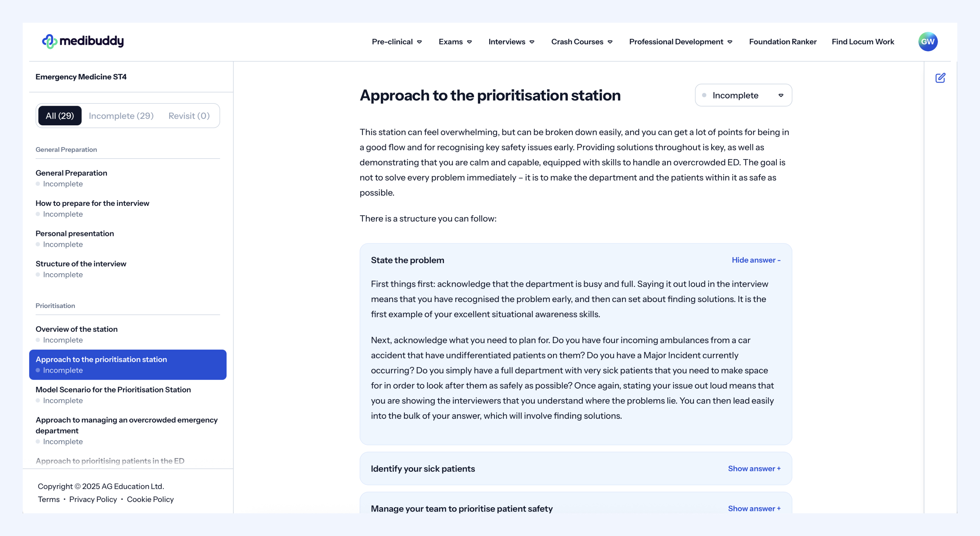Open Model Scenario for the Prioritisation Station
This screenshot has height=536, width=980.
point(113,390)
